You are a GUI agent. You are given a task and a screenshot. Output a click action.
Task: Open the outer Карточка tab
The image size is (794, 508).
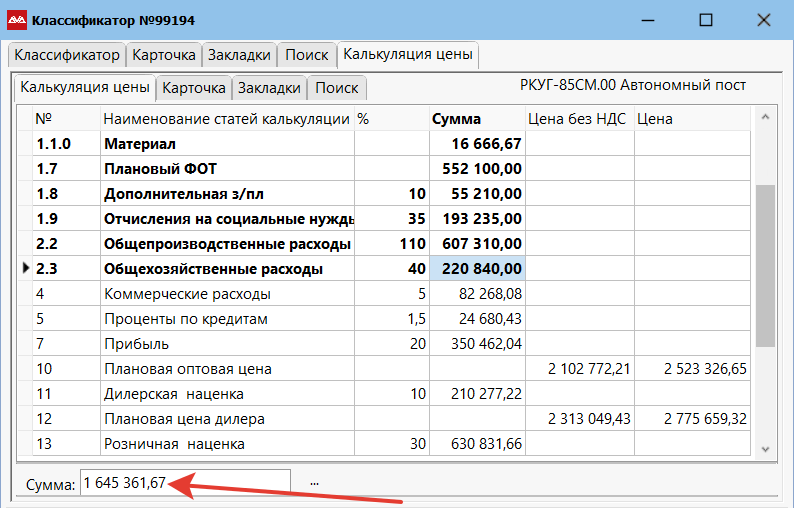pyautogui.click(x=164, y=55)
